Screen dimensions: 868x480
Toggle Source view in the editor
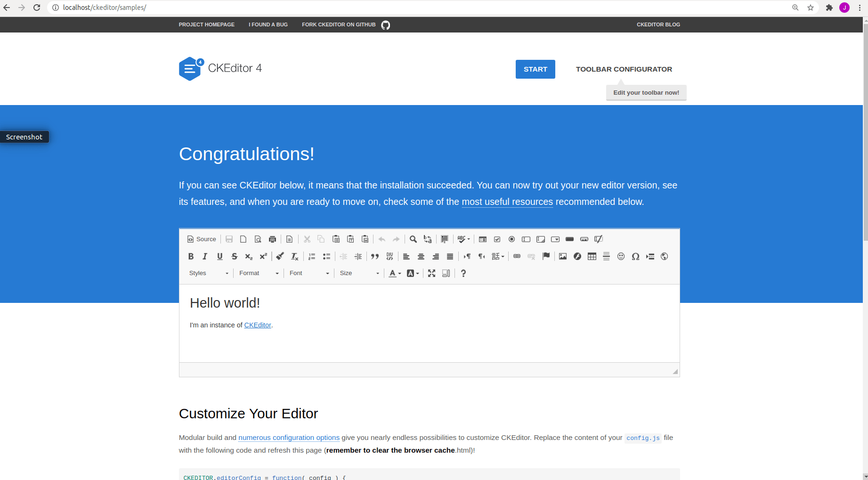(x=202, y=239)
